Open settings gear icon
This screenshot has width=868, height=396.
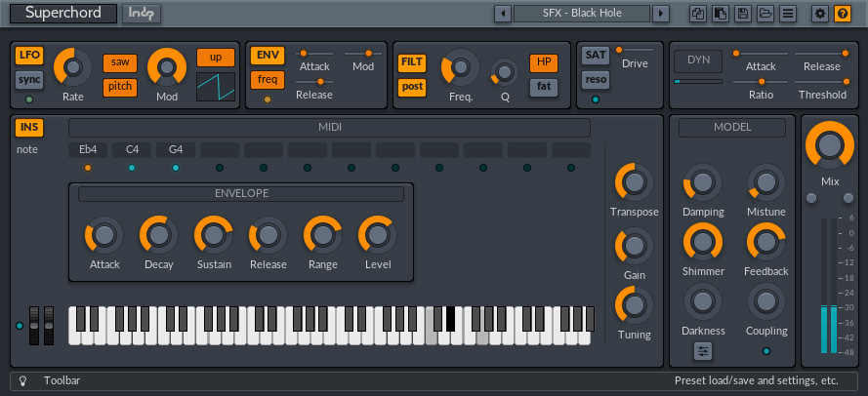coord(820,14)
